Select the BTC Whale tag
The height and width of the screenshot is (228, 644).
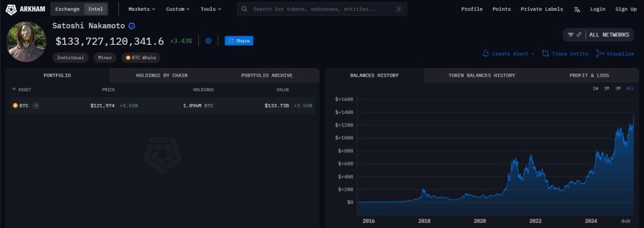click(x=141, y=57)
